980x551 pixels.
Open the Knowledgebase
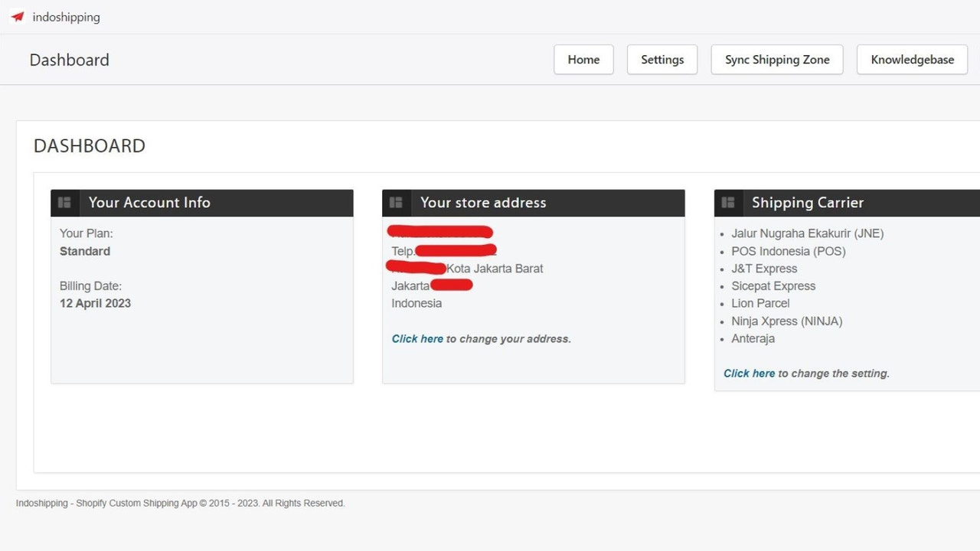(x=911, y=59)
